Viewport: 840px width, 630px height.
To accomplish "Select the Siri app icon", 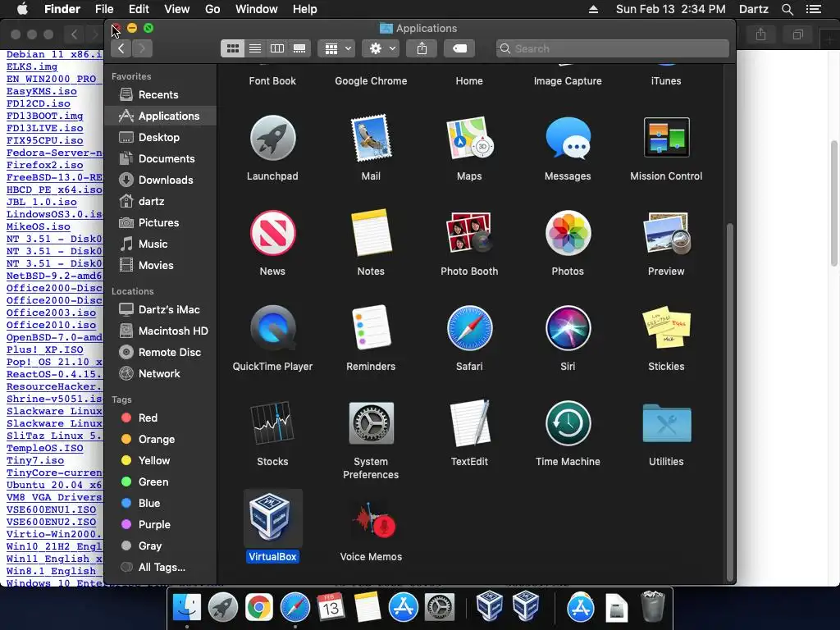I will [568, 328].
